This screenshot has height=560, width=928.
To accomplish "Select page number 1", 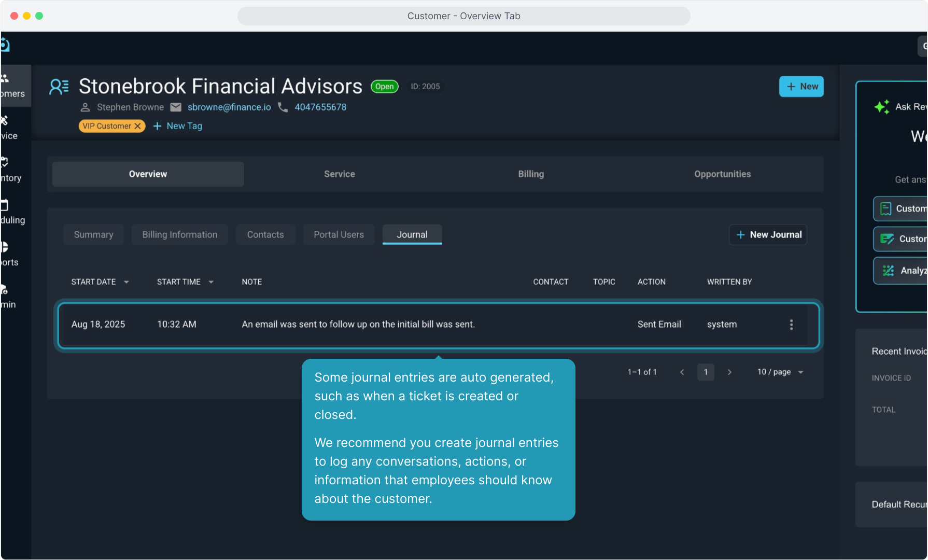I will point(706,372).
